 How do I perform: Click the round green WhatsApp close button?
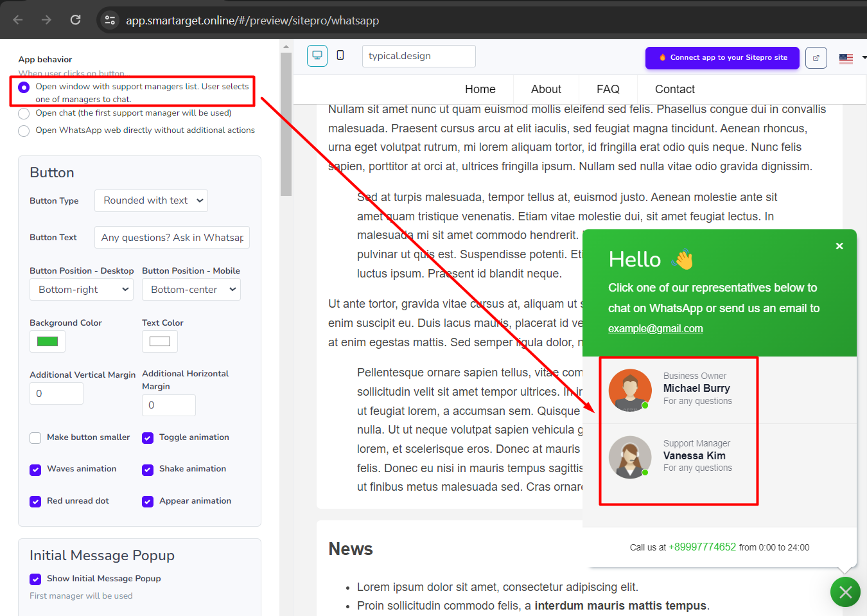(x=845, y=592)
